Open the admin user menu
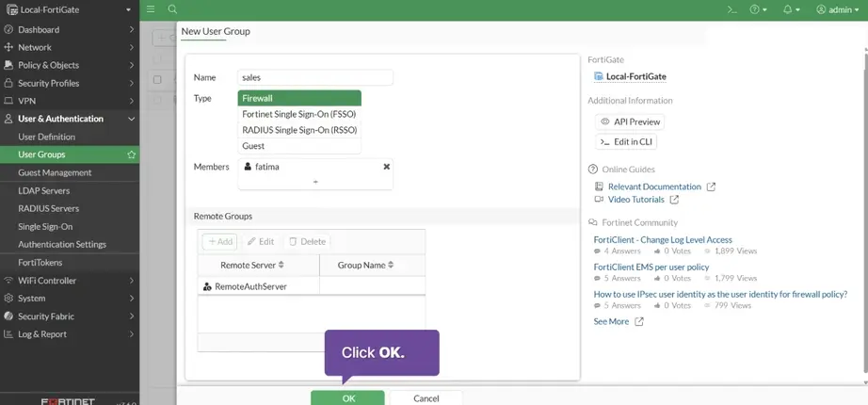Viewport: 868px width, 405px height. pos(837,9)
